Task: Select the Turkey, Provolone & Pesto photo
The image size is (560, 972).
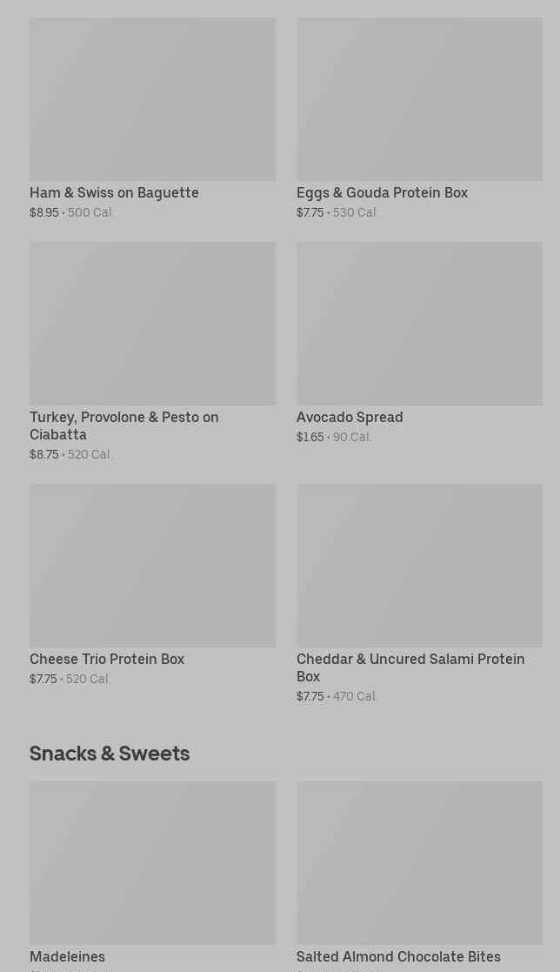Action: [152, 323]
